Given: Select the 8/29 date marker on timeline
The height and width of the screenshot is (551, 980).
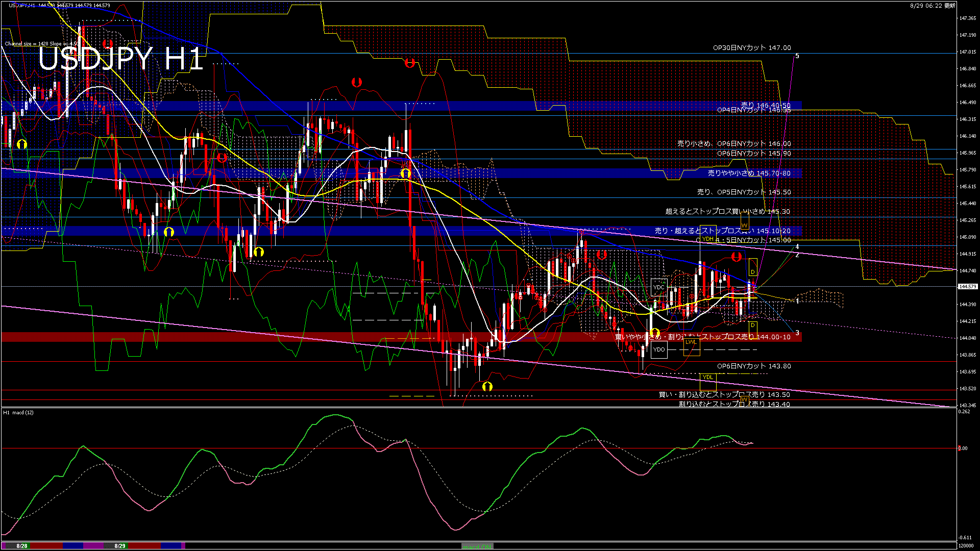Looking at the screenshot, I should click(120, 546).
